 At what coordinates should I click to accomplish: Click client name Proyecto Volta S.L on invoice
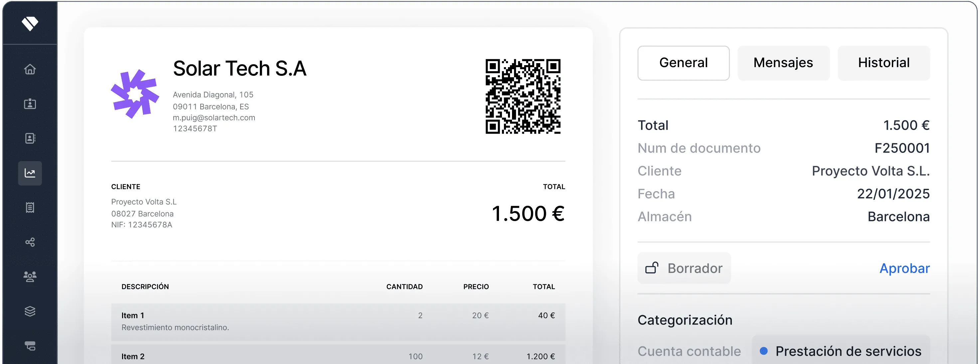tap(144, 202)
